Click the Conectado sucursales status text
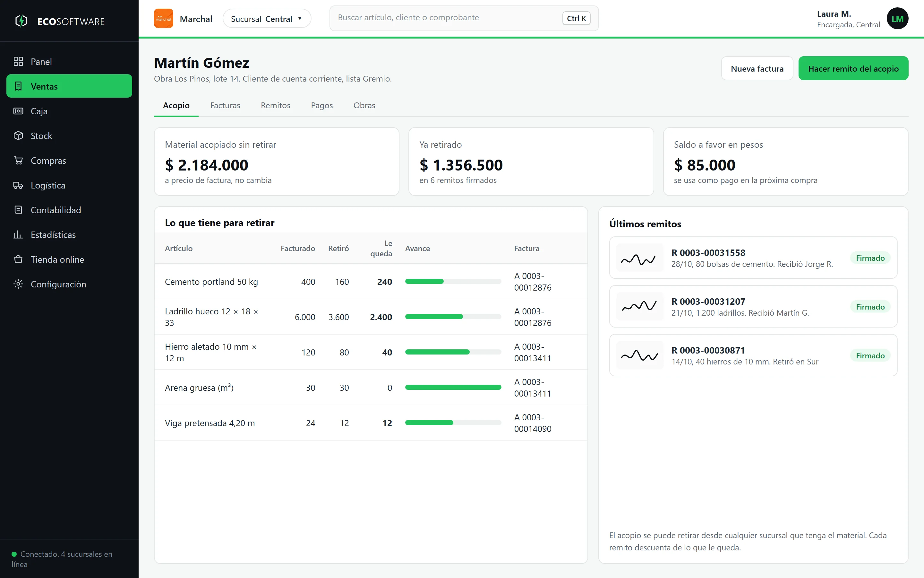Screen dimensions: 924x578 [62, 559]
